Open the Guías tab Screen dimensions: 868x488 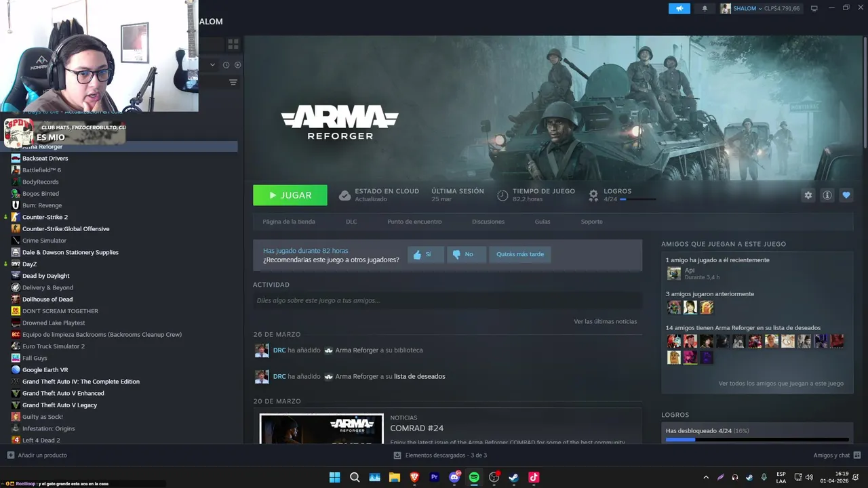(542, 222)
